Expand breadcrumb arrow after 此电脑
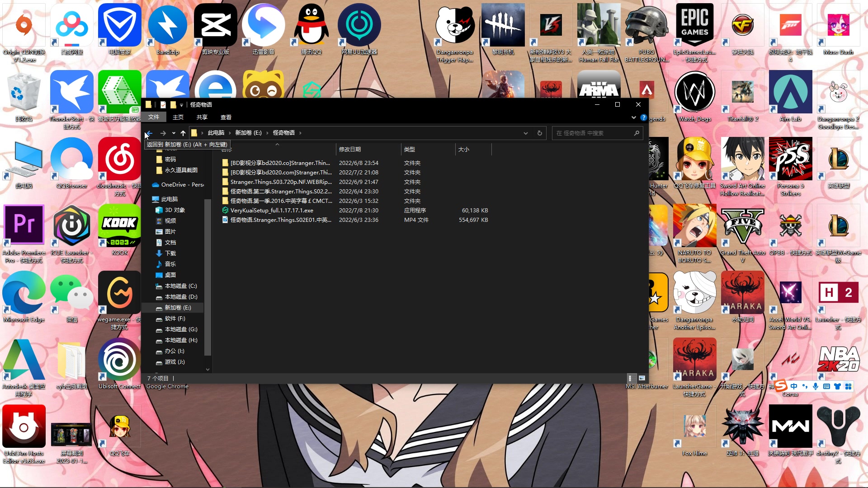 230,133
